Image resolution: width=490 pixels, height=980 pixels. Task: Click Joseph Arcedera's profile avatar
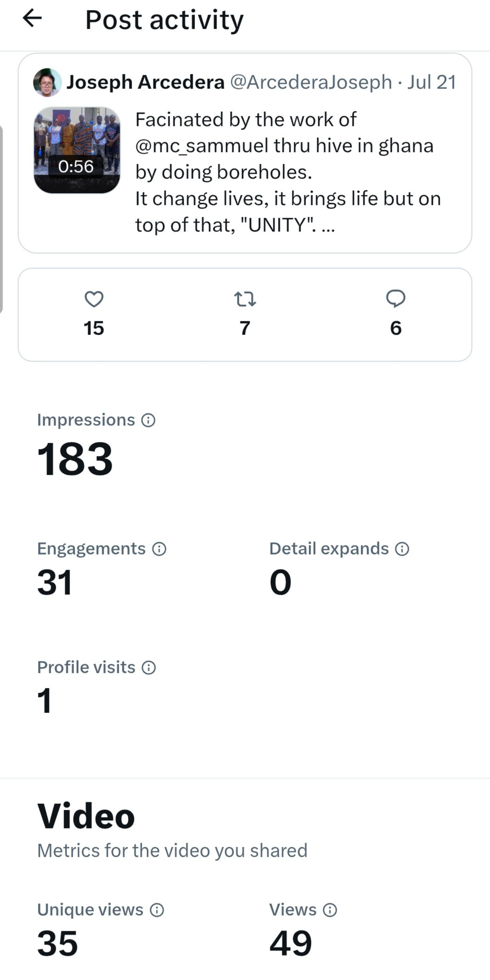click(47, 82)
